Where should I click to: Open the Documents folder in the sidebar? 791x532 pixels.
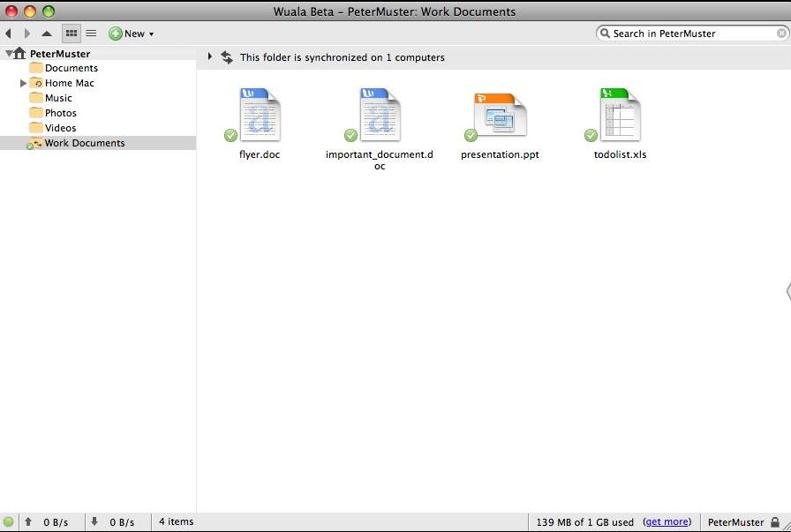(72, 68)
